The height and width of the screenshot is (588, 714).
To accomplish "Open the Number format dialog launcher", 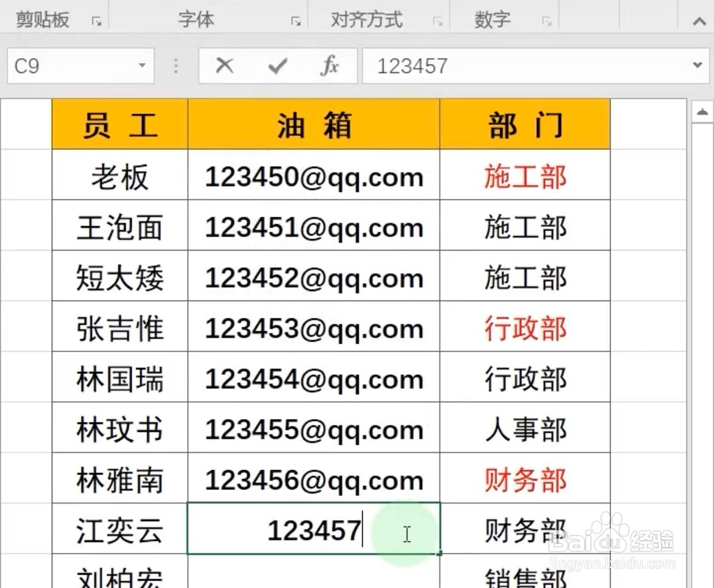I will [x=545, y=21].
